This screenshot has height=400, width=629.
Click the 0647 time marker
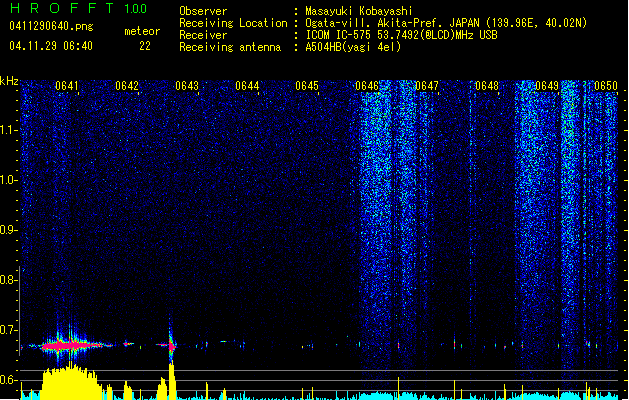tap(427, 86)
